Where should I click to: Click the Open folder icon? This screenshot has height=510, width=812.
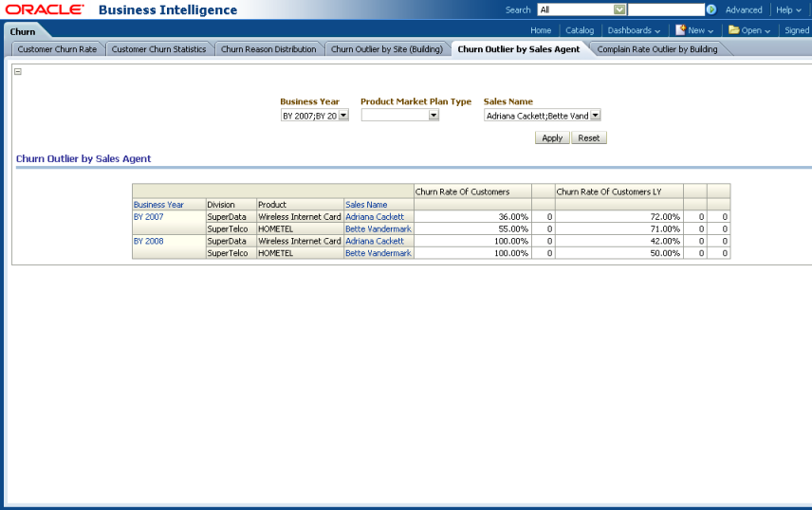pos(734,30)
